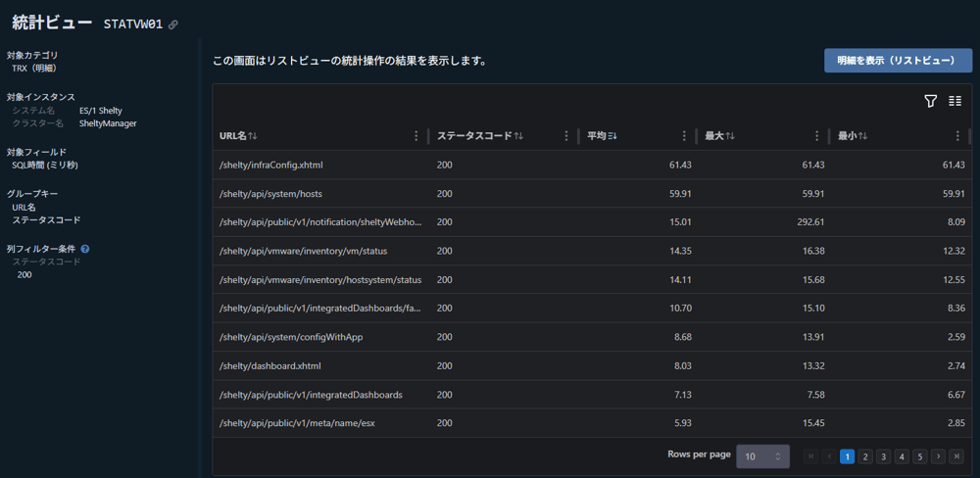Open the table filter funnel icon
The height and width of the screenshot is (478, 980).
click(x=930, y=101)
